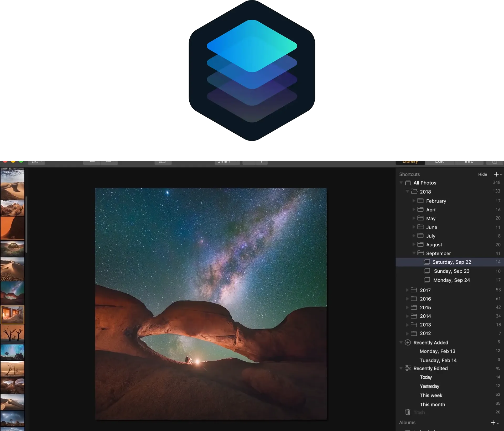504x431 pixels.
Task: Switch to the Info tab
Action: click(x=469, y=162)
